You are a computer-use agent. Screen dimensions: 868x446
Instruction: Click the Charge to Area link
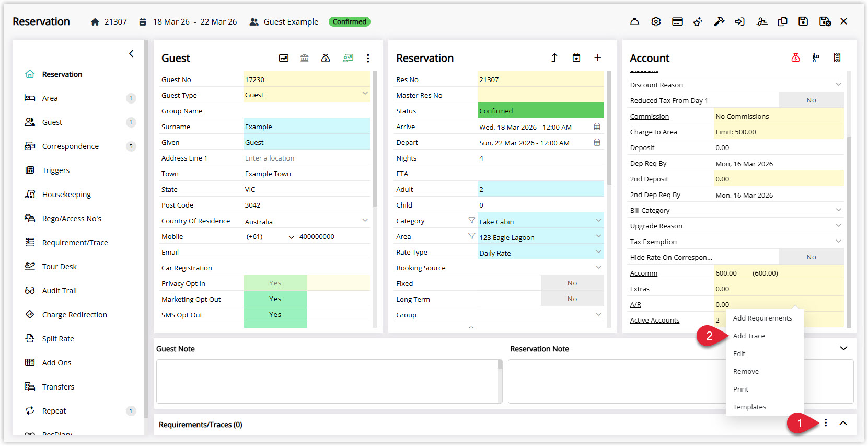(x=653, y=132)
